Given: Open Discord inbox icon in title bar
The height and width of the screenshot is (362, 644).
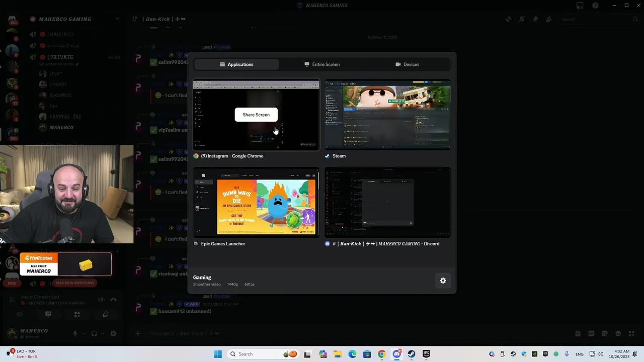Looking at the screenshot, I should point(580,6).
